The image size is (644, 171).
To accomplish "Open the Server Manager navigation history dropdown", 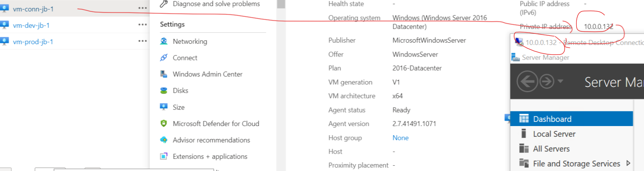I will pyautogui.click(x=560, y=81).
